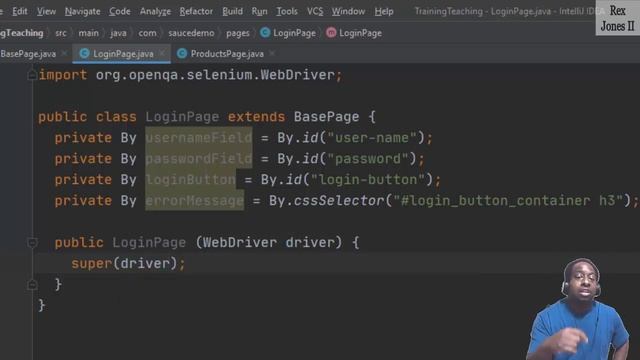Open the Help menu
This screenshot has width=640, height=360.
click(x=384, y=11)
